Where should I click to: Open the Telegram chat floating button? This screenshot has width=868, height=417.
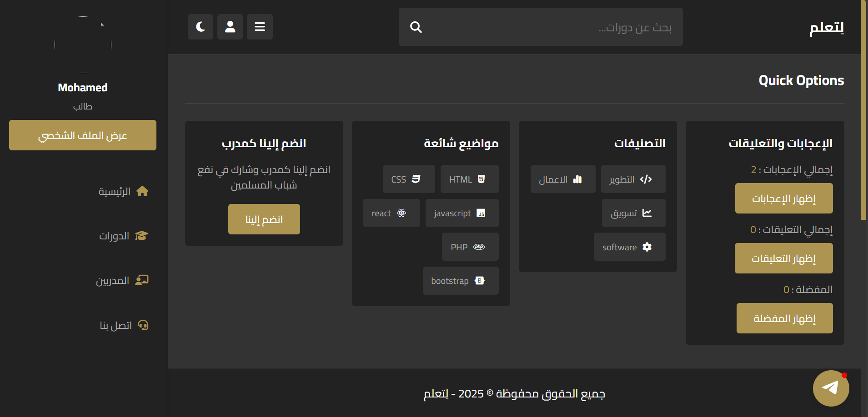[x=831, y=388]
